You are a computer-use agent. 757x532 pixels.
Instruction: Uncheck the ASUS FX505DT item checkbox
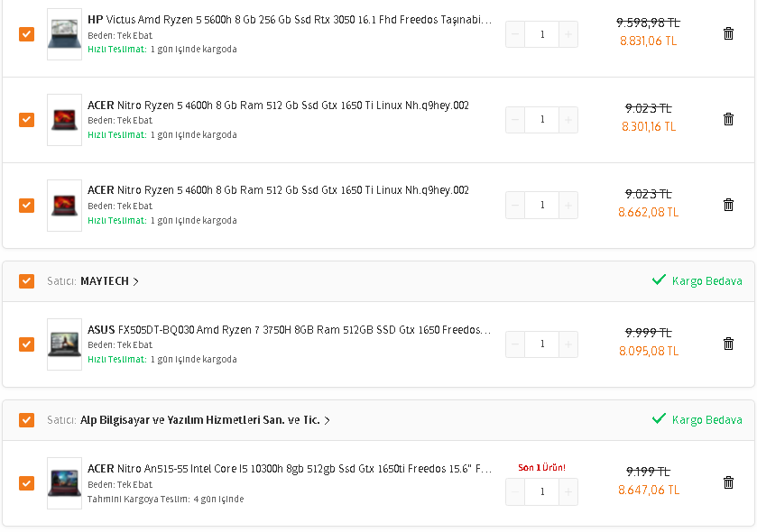26,344
